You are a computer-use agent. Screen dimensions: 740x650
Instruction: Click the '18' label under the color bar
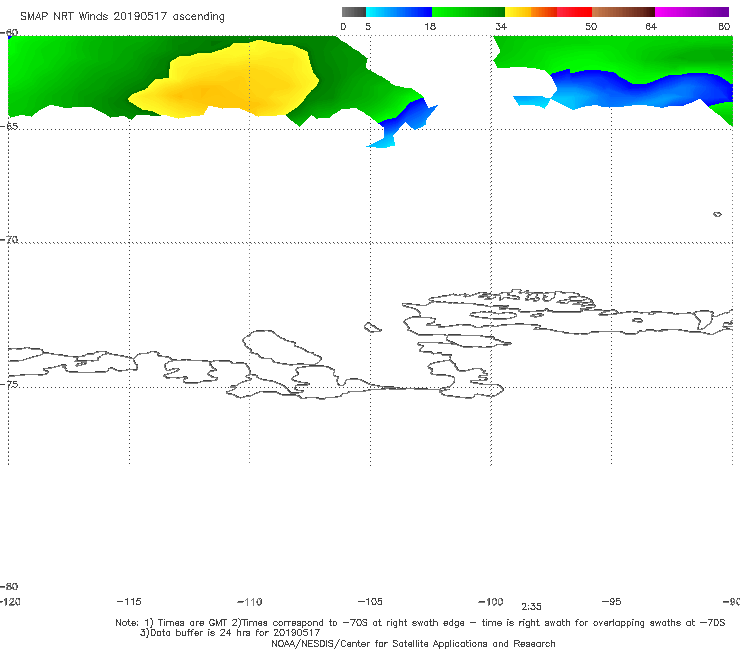[430, 26]
